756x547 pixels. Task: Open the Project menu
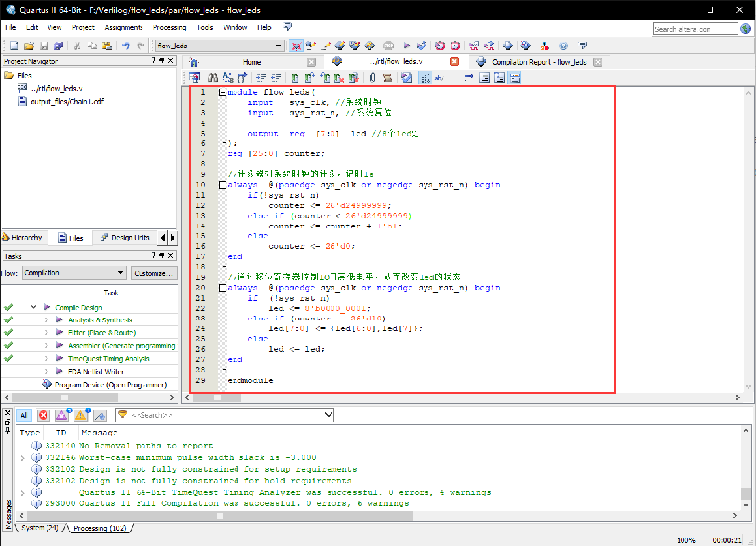click(83, 27)
